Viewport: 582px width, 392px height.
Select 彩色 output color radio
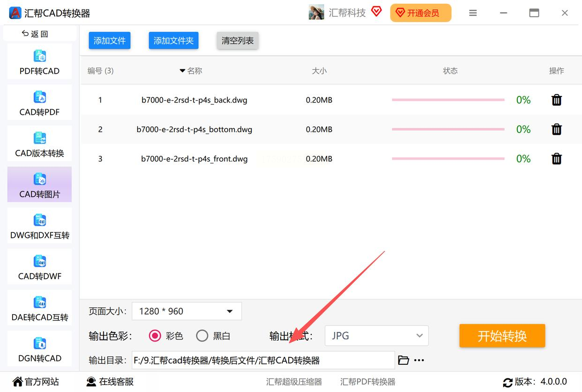coord(155,336)
